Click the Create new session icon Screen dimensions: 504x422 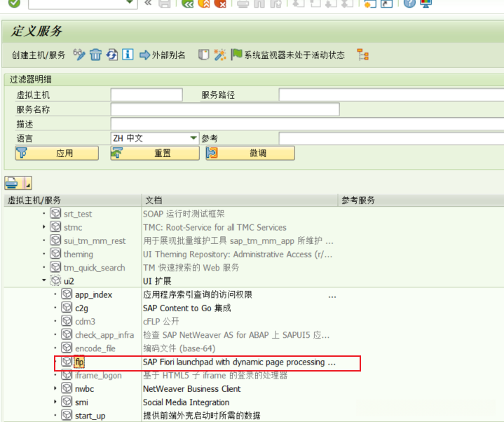[x=370, y=4]
